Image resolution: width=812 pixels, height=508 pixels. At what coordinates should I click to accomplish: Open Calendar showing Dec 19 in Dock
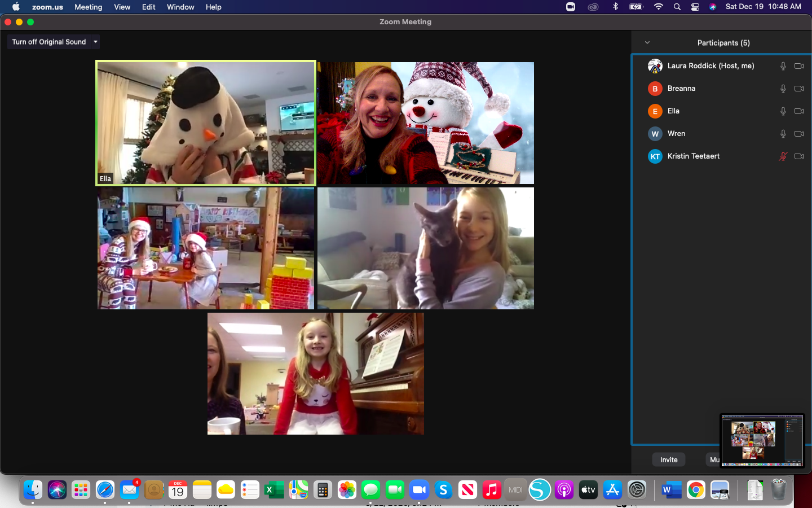click(178, 490)
